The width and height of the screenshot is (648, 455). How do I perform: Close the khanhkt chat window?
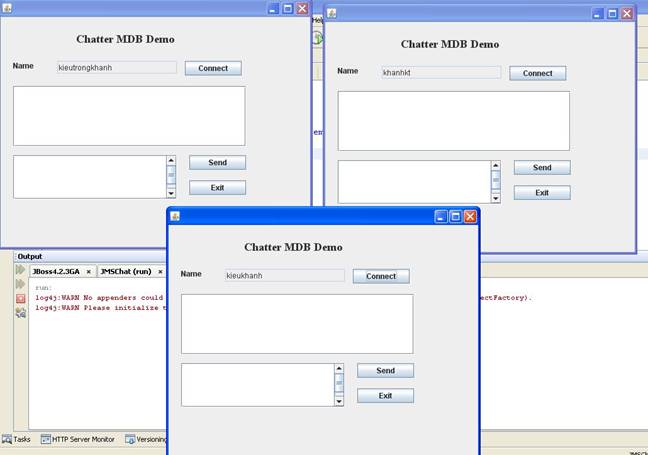[627, 14]
